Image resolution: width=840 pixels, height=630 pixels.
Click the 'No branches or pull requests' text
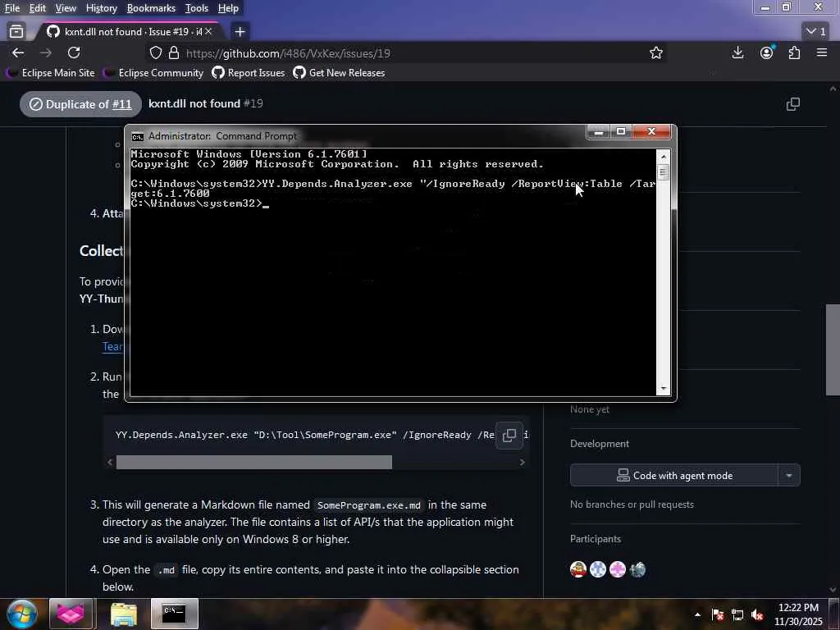pyautogui.click(x=632, y=504)
